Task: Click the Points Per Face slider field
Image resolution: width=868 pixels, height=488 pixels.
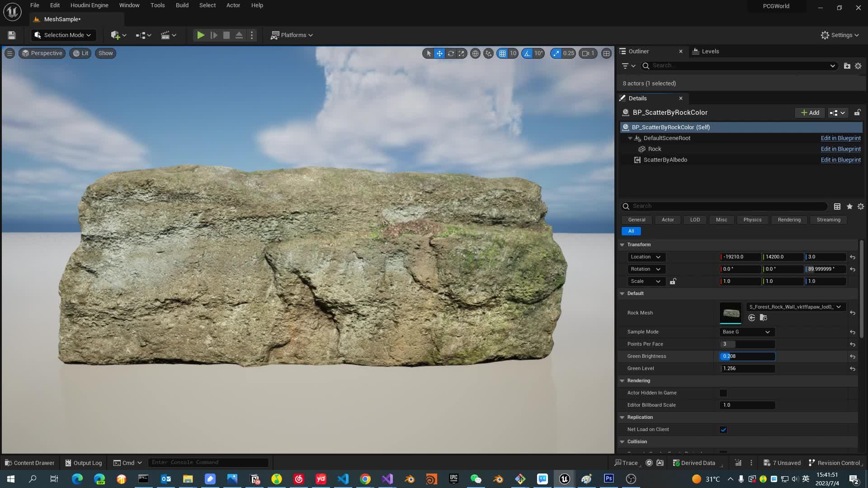Action: [747, 344]
